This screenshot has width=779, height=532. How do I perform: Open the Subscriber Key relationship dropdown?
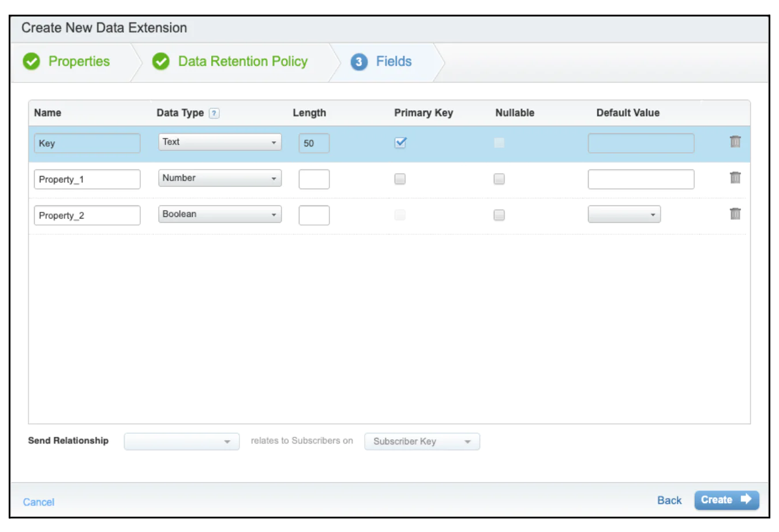[422, 441]
